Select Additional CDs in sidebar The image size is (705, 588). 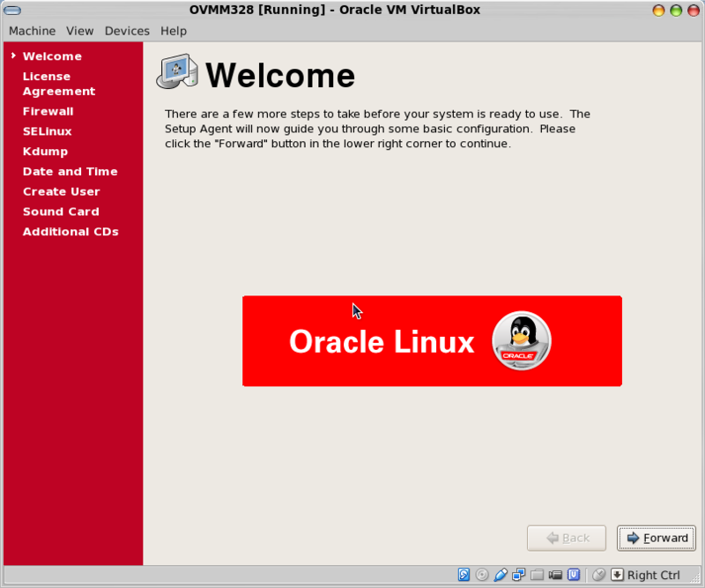tap(70, 232)
